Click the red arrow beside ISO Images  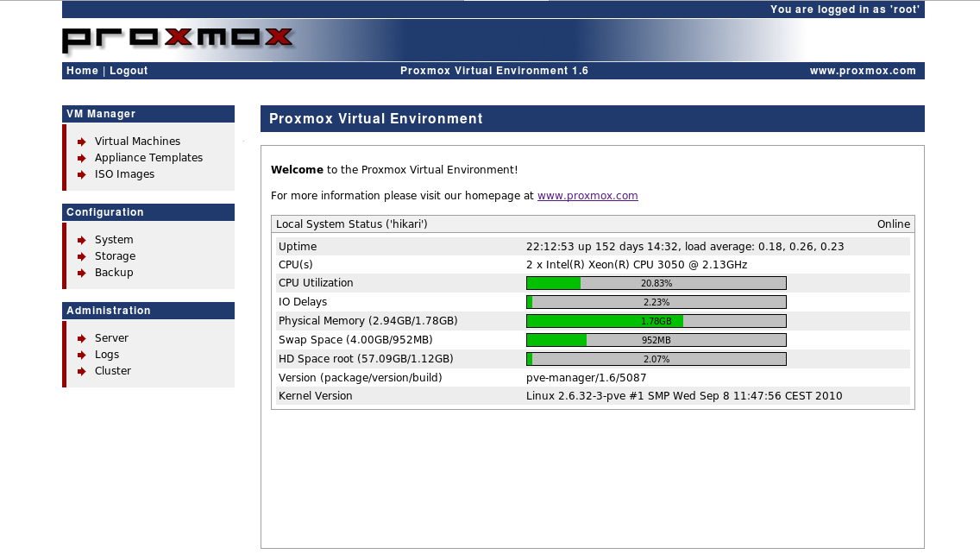[x=81, y=174]
